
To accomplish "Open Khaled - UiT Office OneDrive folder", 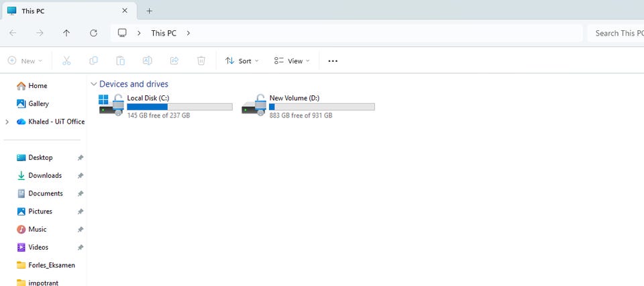I will (x=50, y=122).
